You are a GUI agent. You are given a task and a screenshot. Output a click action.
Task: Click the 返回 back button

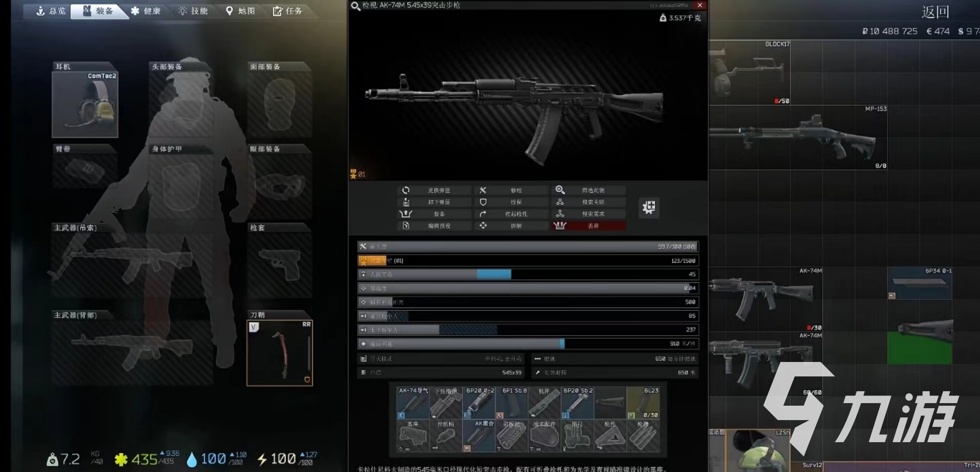tap(935, 12)
